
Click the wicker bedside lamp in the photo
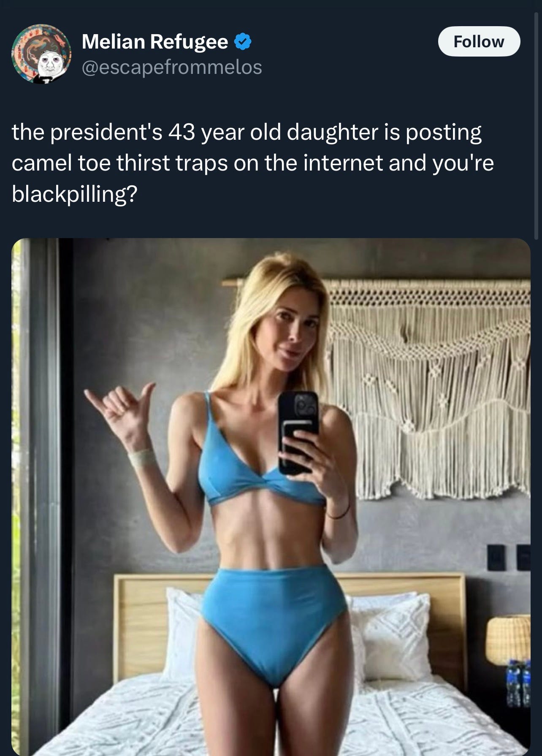508,639
